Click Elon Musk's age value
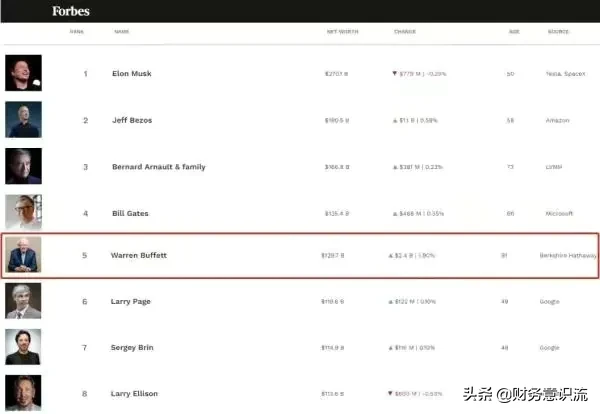Image resolution: width=600 pixels, height=414 pixels. click(x=510, y=74)
